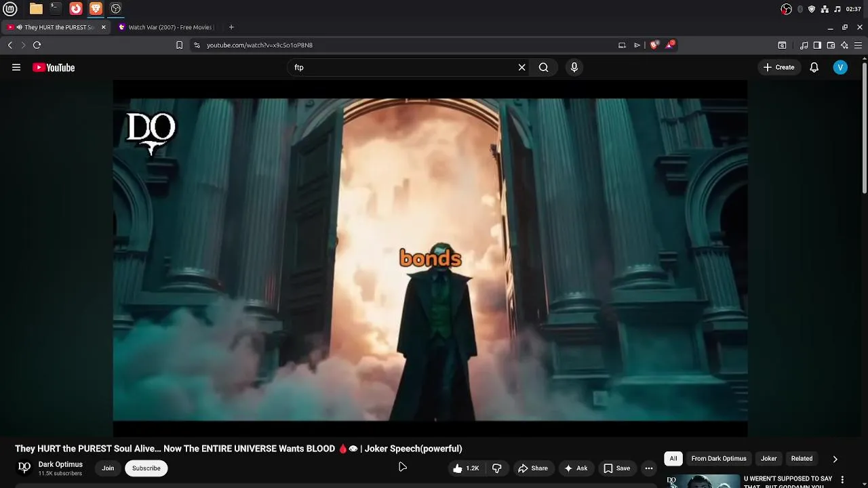
Task: Open the Create menu
Action: pos(778,67)
